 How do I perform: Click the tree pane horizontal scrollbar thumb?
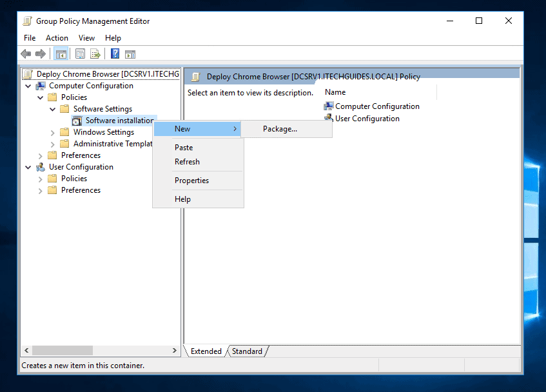click(63, 351)
